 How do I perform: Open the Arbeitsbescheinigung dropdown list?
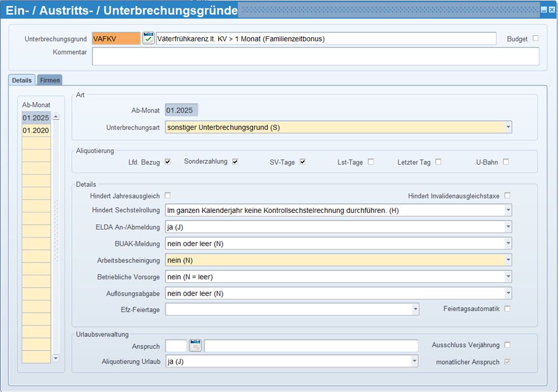pyautogui.click(x=508, y=260)
